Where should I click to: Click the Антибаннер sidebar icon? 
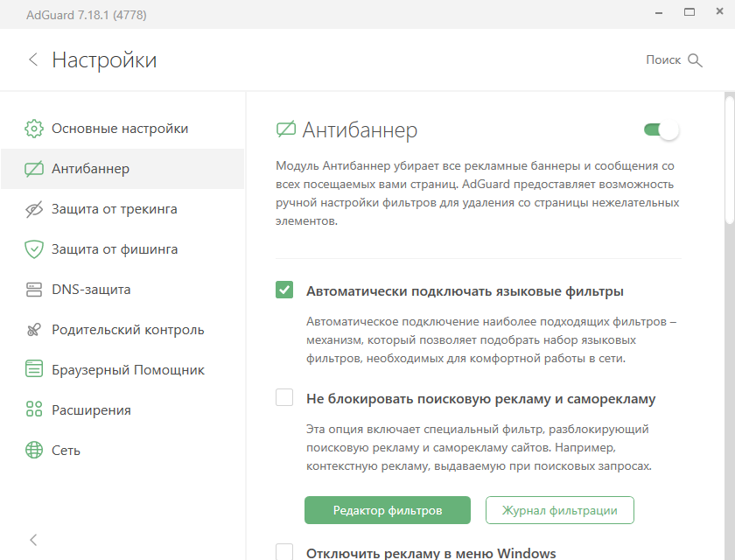(34, 169)
